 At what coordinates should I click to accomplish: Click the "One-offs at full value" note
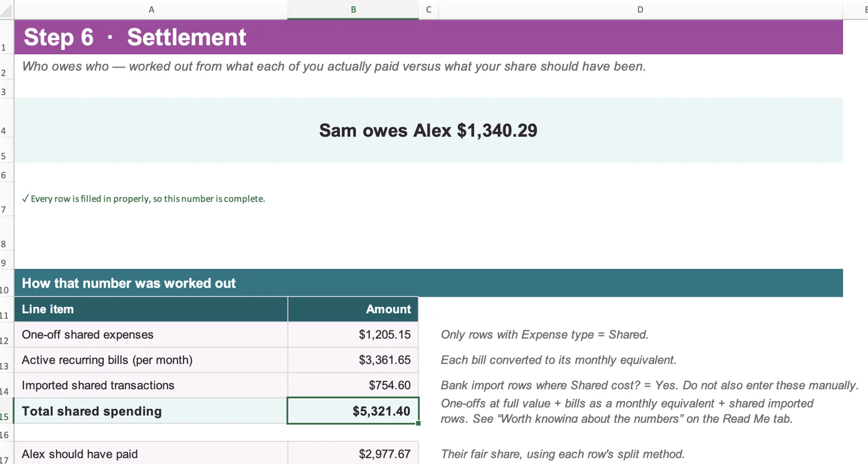[627, 411]
